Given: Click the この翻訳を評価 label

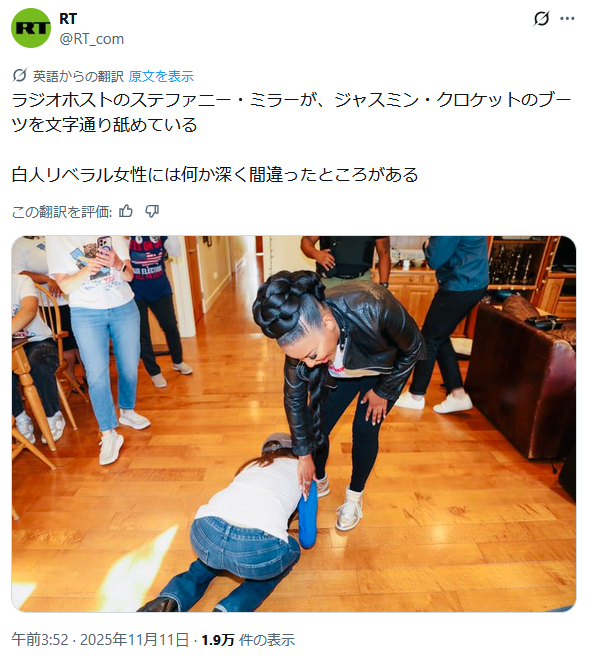Looking at the screenshot, I should [62, 212].
